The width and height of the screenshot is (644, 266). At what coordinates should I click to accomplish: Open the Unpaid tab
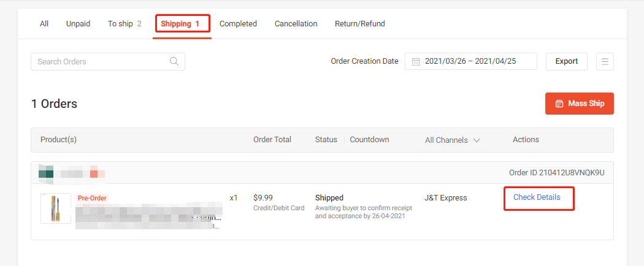point(78,24)
